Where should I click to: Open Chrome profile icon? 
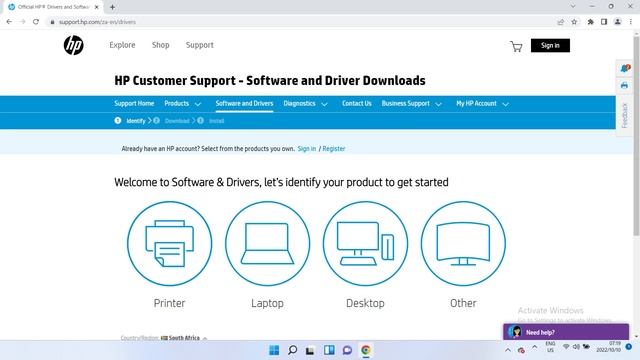[x=618, y=22]
